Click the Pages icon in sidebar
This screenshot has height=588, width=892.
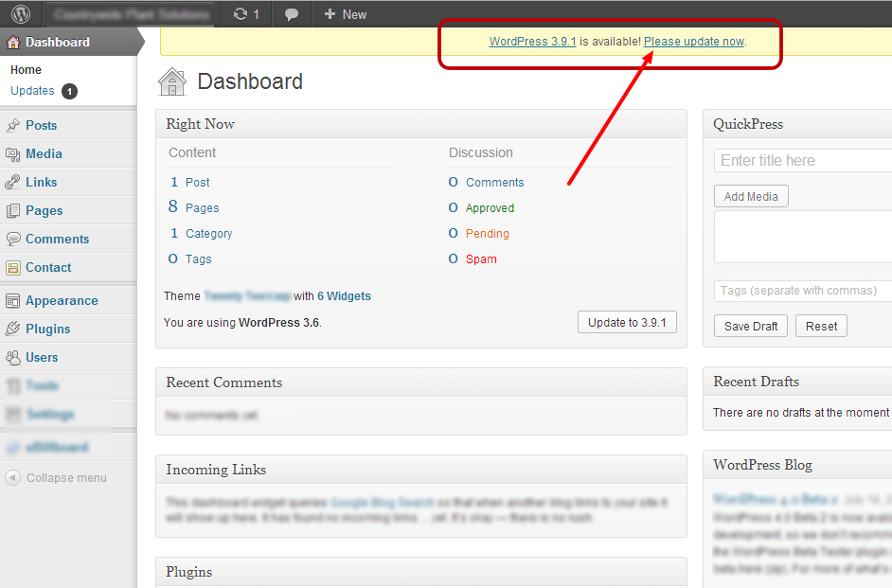point(12,210)
